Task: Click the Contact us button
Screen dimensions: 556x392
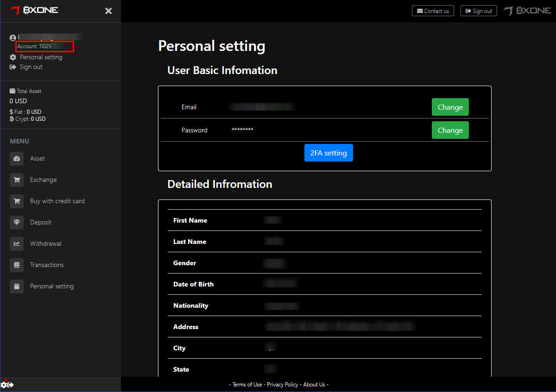Action: pos(433,11)
